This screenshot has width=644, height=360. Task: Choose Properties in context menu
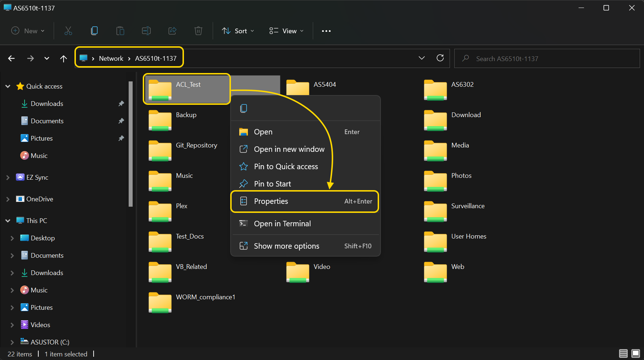click(305, 201)
